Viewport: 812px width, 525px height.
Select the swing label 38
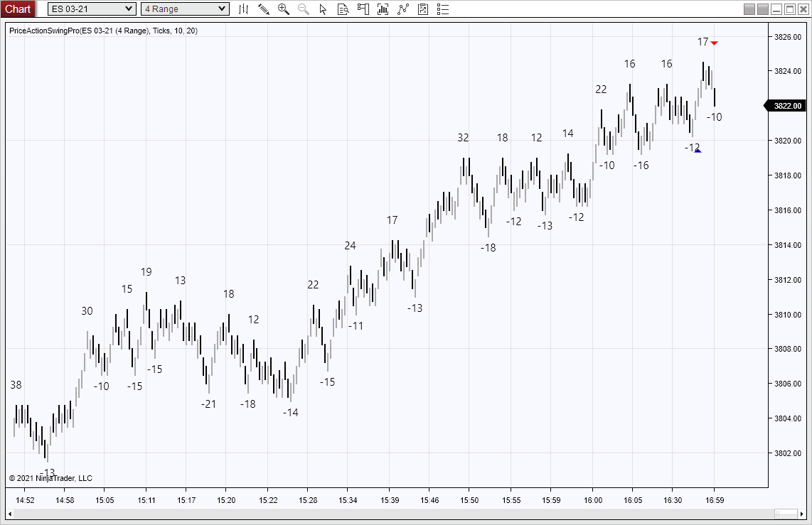16,385
